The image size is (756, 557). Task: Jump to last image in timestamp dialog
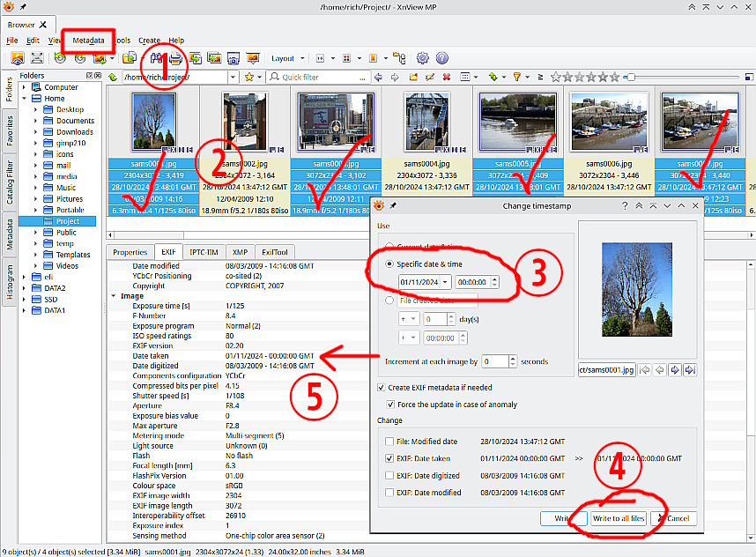tap(690, 369)
